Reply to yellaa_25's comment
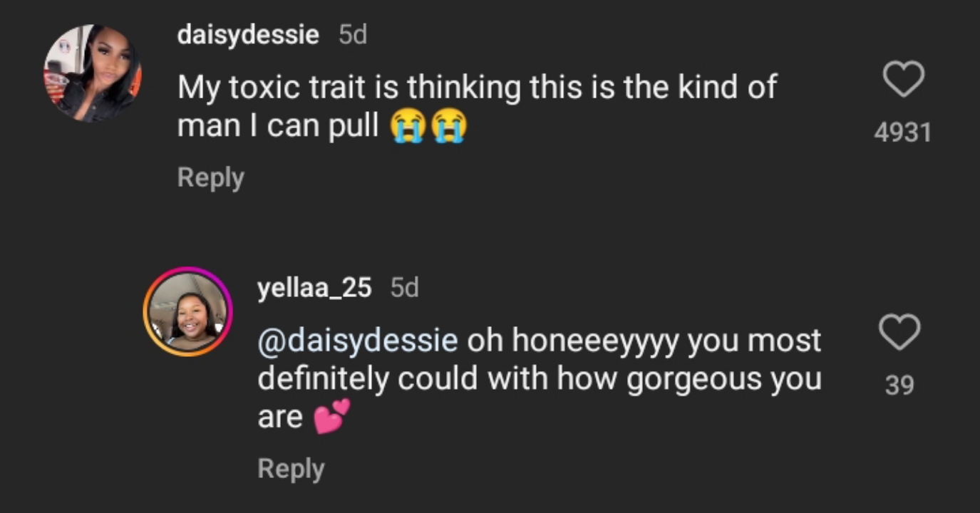 [291, 469]
